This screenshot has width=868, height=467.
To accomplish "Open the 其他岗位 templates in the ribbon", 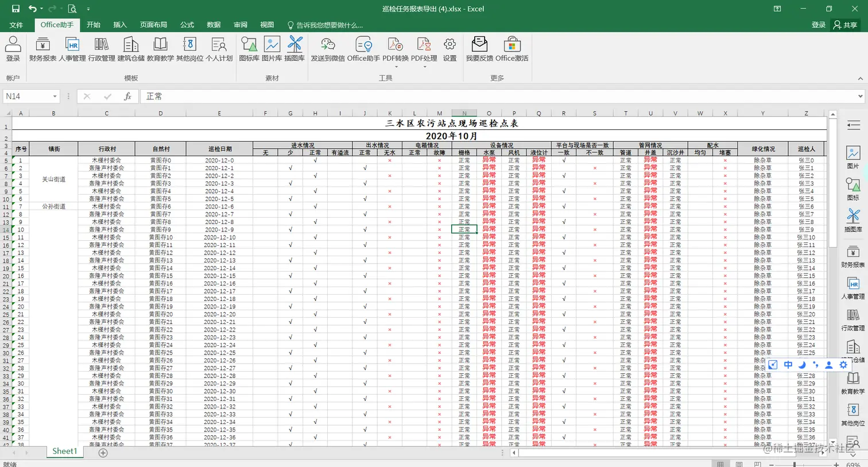I will 189,49.
